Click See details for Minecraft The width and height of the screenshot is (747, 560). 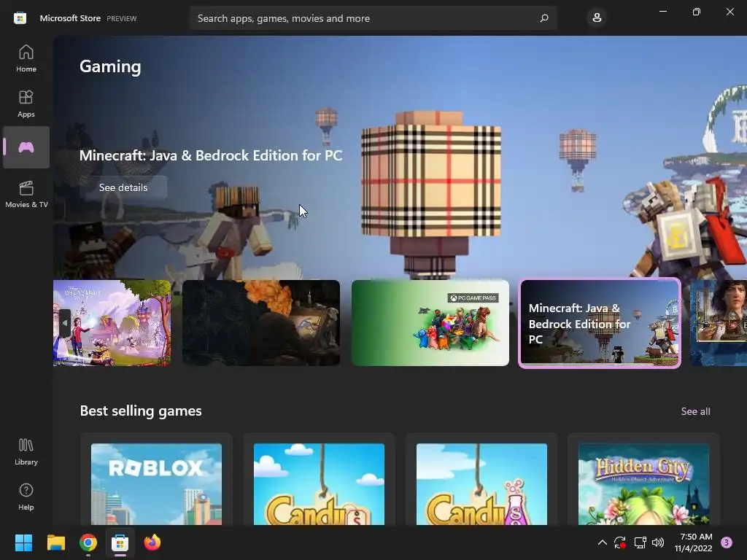[x=123, y=187]
